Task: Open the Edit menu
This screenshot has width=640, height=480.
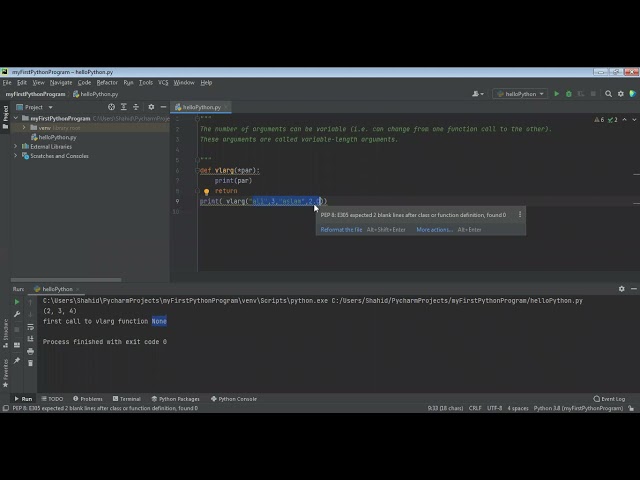Action: pos(22,82)
